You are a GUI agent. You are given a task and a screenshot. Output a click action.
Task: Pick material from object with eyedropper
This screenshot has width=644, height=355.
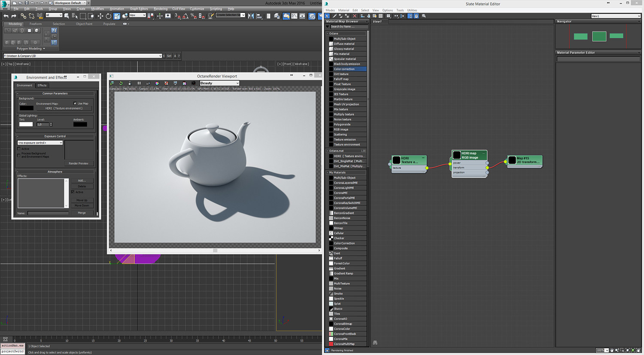(334, 16)
